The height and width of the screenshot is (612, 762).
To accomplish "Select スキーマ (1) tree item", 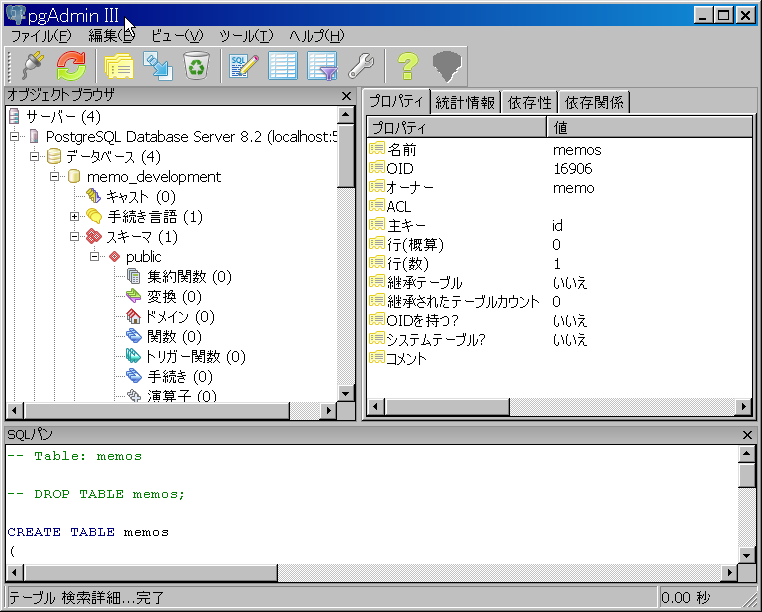I will pyautogui.click(x=142, y=237).
